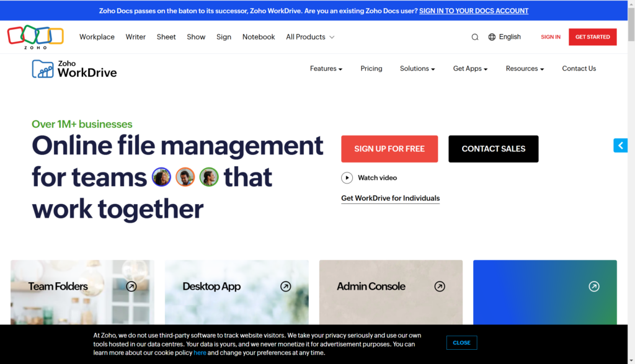Open Show from top navigation

click(196, 37)
